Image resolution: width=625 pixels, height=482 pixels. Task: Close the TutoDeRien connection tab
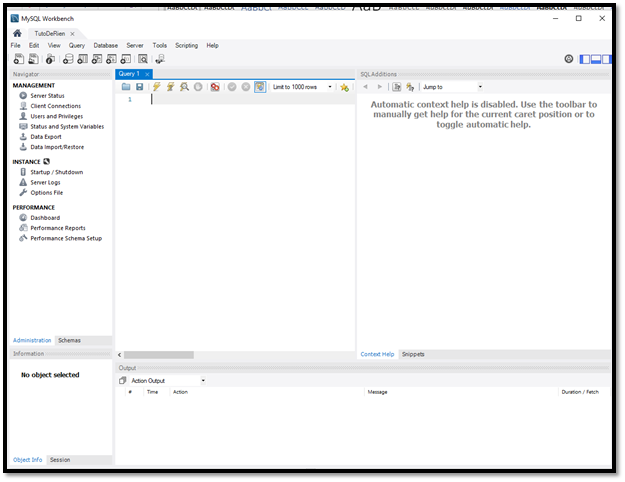click(x=72, y=34)
